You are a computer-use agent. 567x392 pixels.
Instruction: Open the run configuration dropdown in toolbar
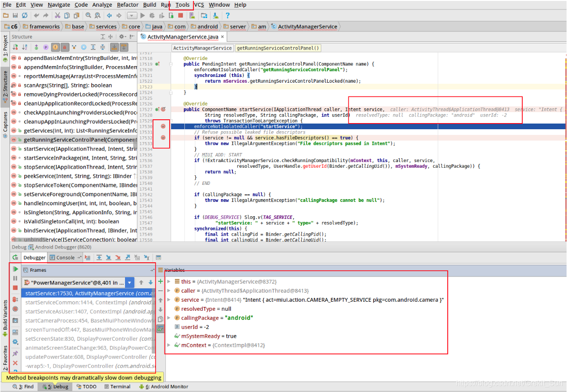tap(132, 16)
